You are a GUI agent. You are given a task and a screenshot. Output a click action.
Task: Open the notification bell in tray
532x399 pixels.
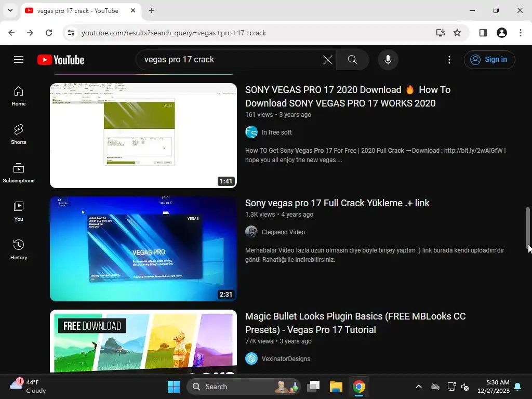[x=518, y=387]
